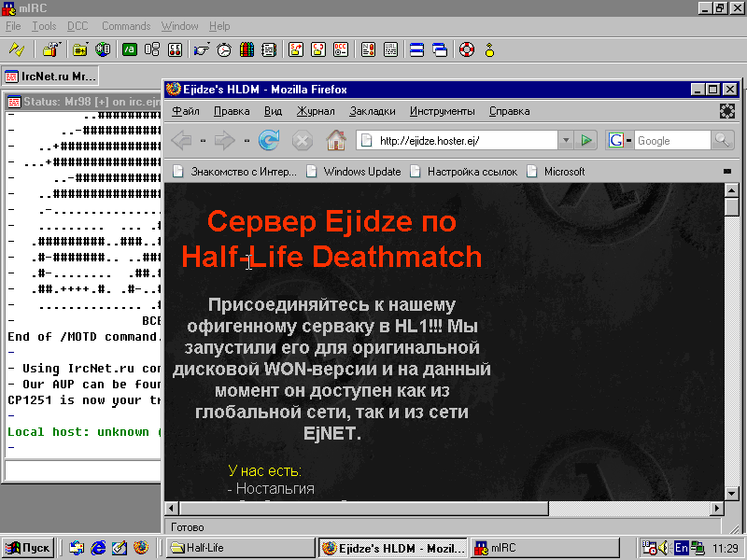The image size is (747, 560).
Task: Open the Firefox address bar dropdown
Action: tap(566, 141)
